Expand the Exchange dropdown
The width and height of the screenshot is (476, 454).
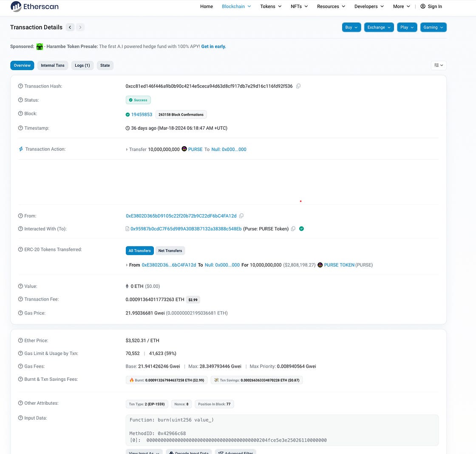point(379,27)
